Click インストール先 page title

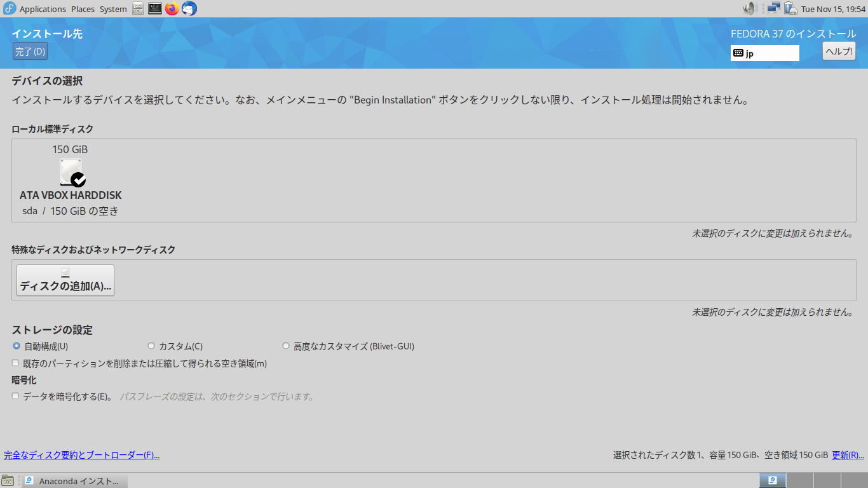point(47,34)
